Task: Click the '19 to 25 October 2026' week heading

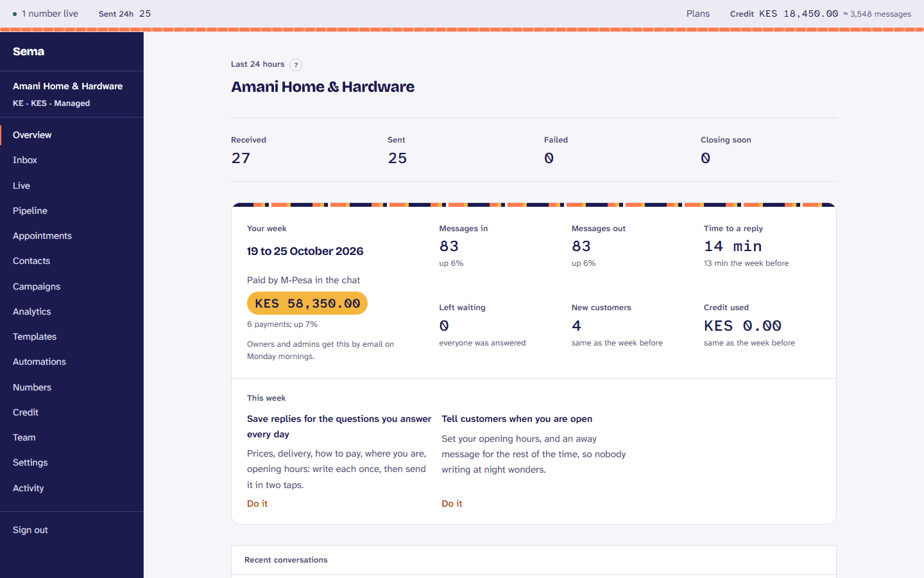Action: [x=305, y=251]
